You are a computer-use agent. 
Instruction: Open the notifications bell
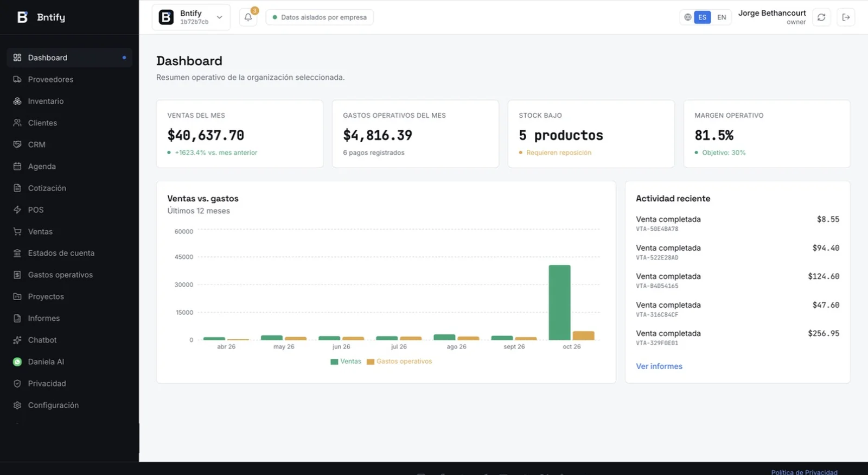248,17
